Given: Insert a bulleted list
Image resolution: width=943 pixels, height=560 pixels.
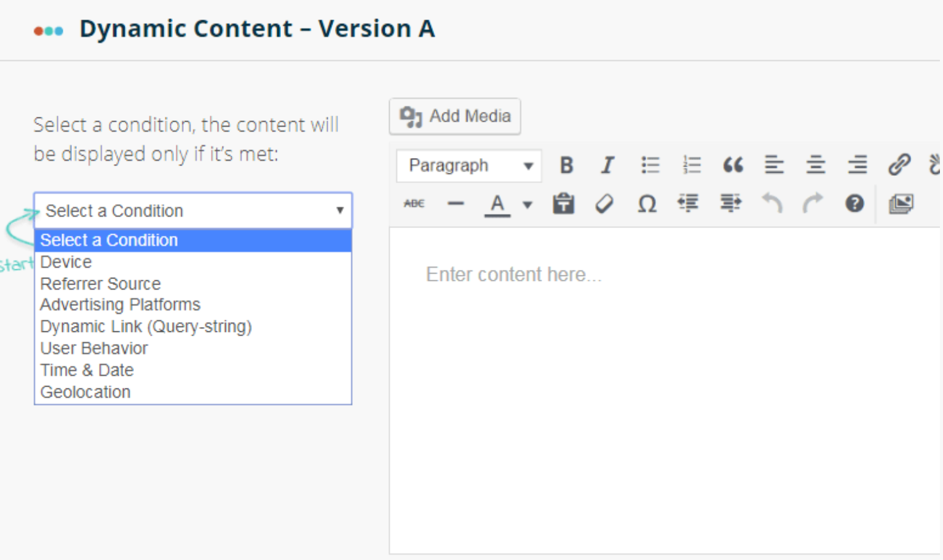Looking at the screenshot, I should coord(650,165).
